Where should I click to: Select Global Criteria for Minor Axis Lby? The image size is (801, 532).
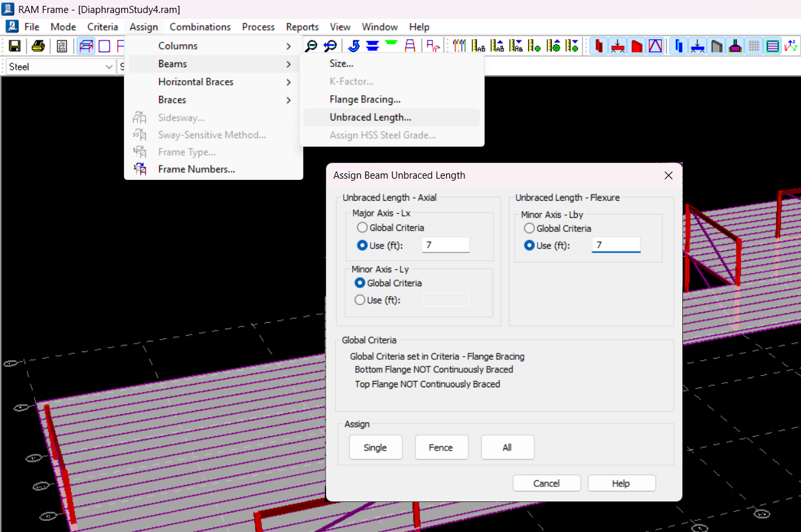click(530, 228)
